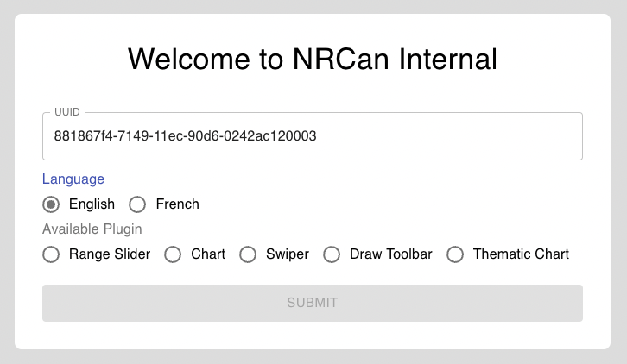
Task: Click the Language label
Action: [73, 179]
